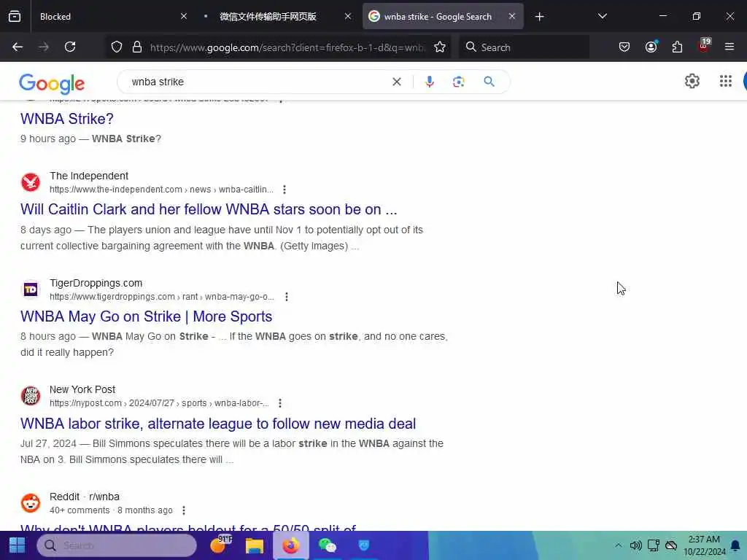
Task: Open Windows Start menu
Action: pyautogui.click(x=18, y=545)
